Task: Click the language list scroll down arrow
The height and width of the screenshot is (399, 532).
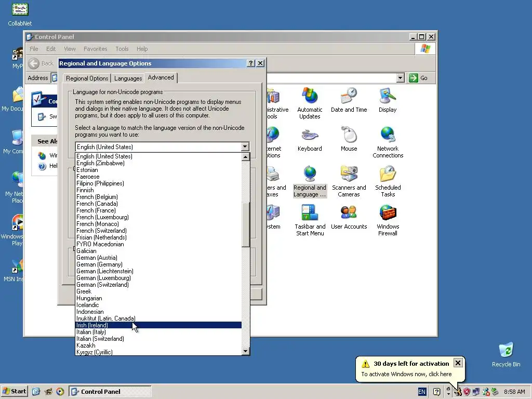Action: (x=246, y=351)
